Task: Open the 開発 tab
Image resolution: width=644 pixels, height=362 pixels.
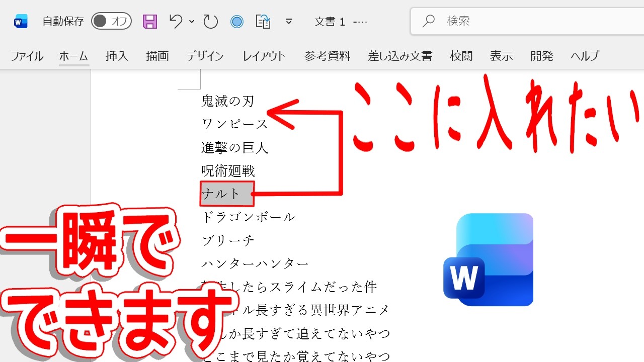Action: (x=542, y=56)
